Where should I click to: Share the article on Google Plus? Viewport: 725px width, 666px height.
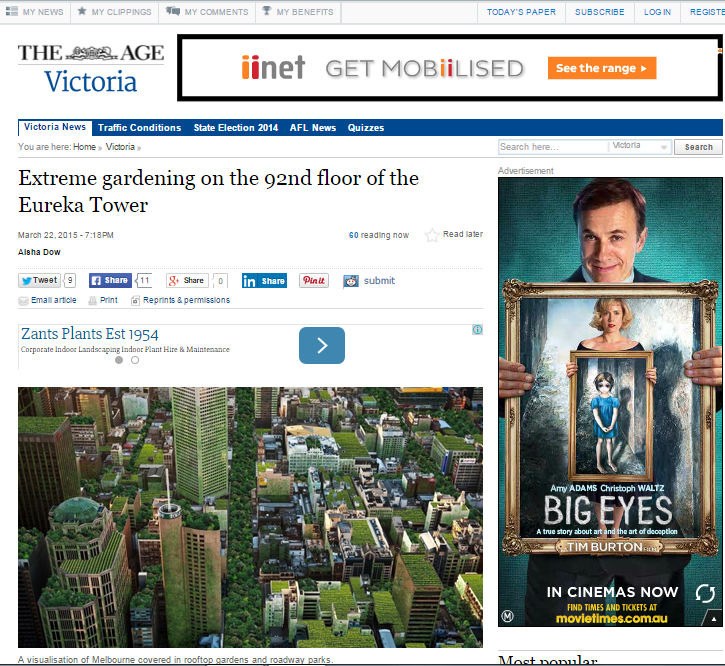click(x=187, y=280)
